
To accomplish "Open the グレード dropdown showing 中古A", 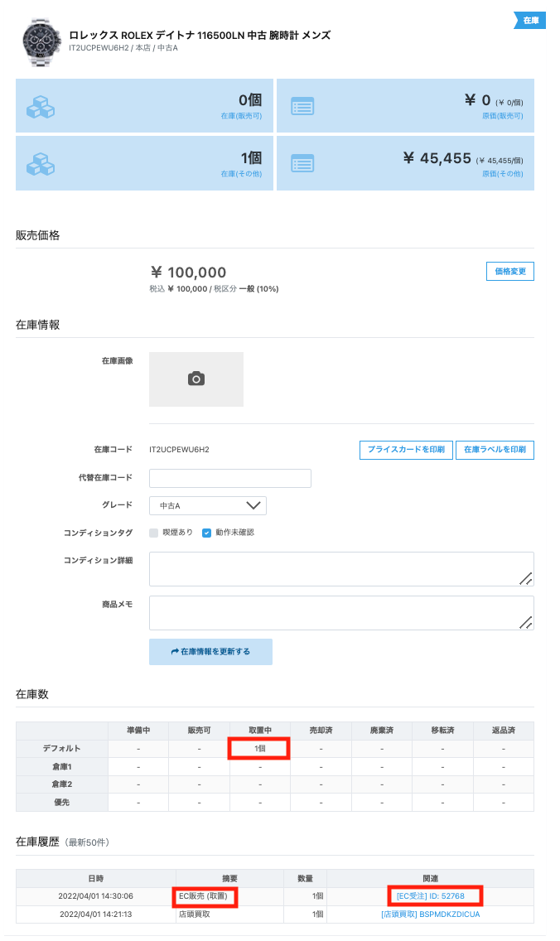I will click(x=208, y=505).
